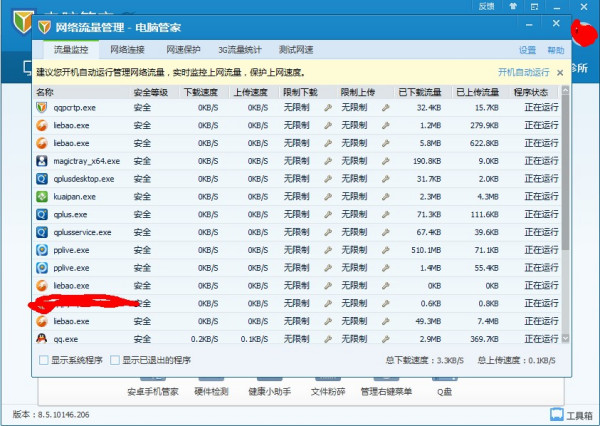Edit upload limit for kuaipan.exe

(386, 197)
